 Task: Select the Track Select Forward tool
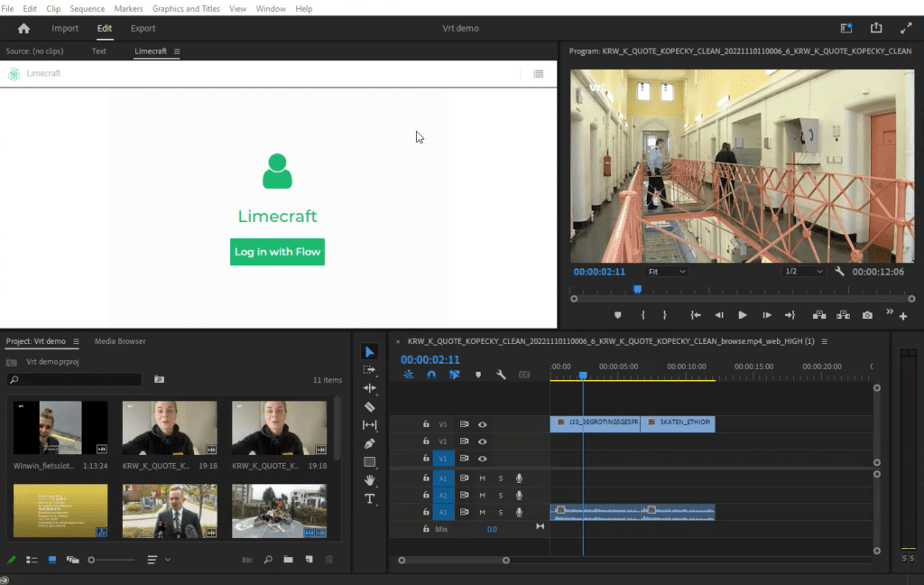tap(369, 370)
